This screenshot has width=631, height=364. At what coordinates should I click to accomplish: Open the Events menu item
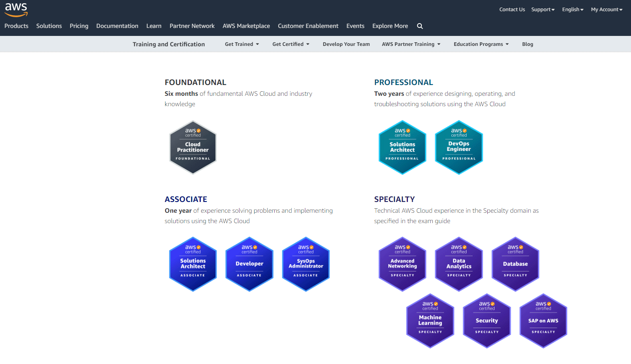[x=355, y=26]
